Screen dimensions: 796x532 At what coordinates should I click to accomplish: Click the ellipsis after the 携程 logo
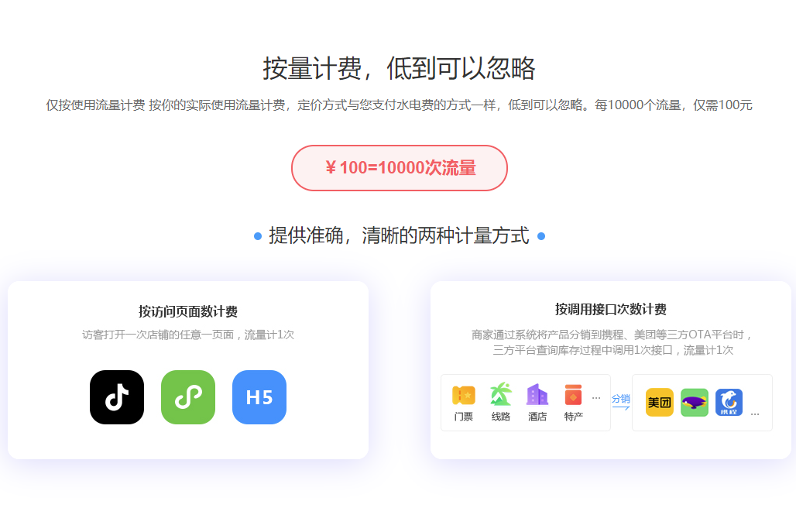[x=755, y=414]
